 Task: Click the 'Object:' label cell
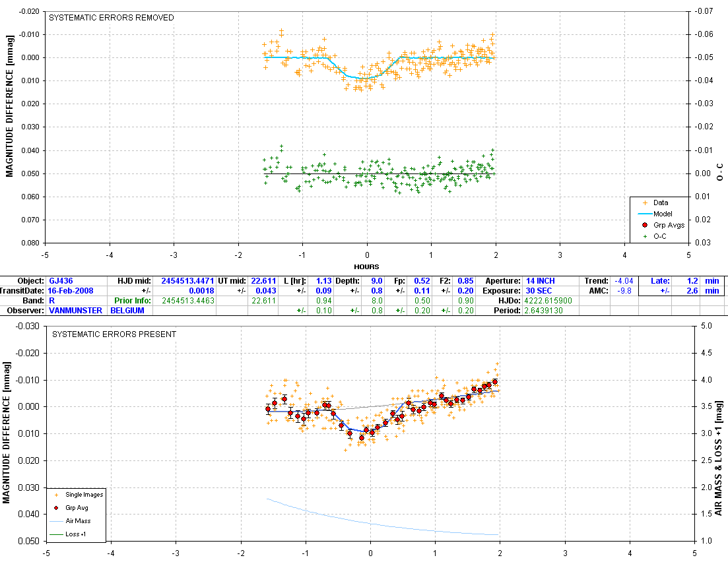point(31,281)
